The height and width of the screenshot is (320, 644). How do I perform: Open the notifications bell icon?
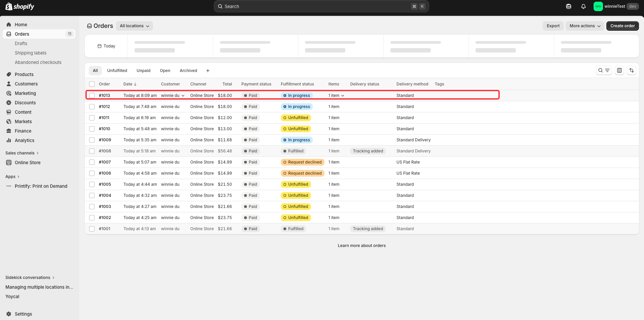(x=583, y=6)
